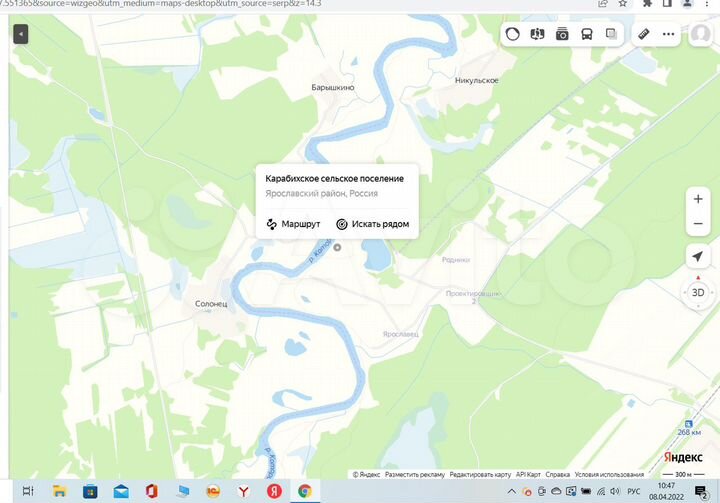The height and width of the screenshot is (503, 720).
Task: Click the Маршрут route button in the popup
Action: pos(293,224)
